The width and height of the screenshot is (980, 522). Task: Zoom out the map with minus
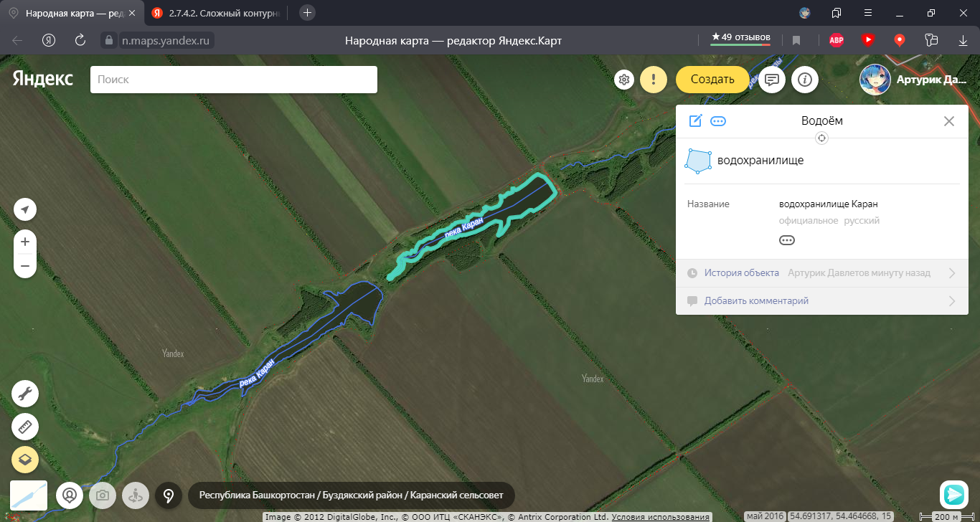point(25,266)
